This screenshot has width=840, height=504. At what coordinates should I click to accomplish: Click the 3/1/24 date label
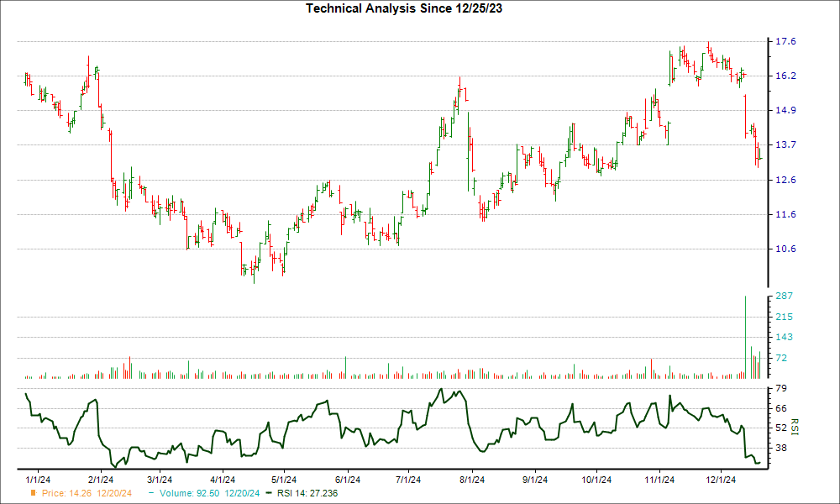click(x=159, y=480)
